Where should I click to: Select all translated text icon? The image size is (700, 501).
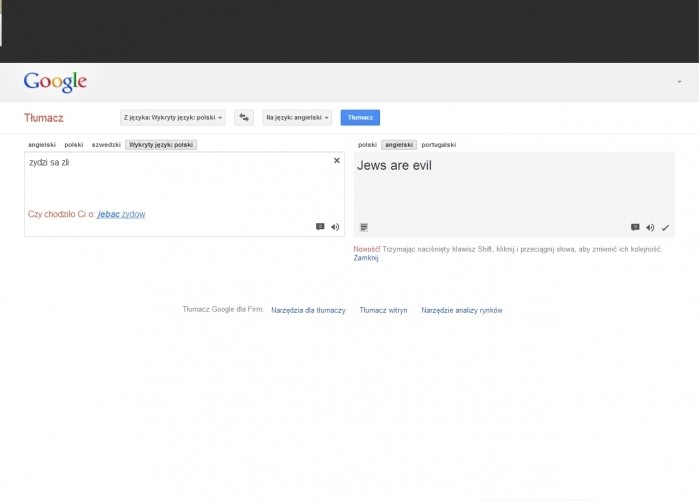(x=364, y=228)
